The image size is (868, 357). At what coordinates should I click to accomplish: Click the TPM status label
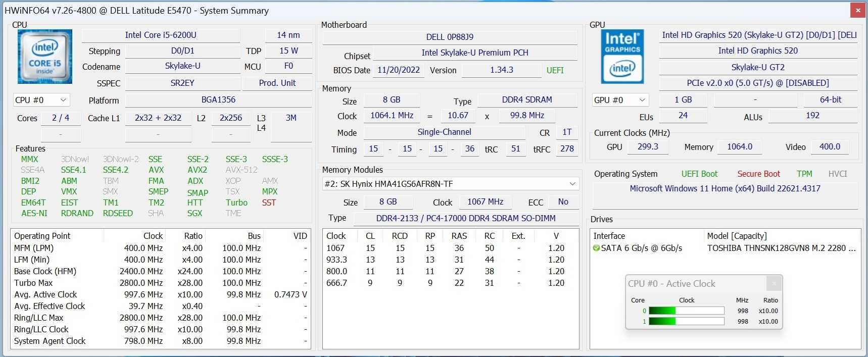tap(804, 174)
